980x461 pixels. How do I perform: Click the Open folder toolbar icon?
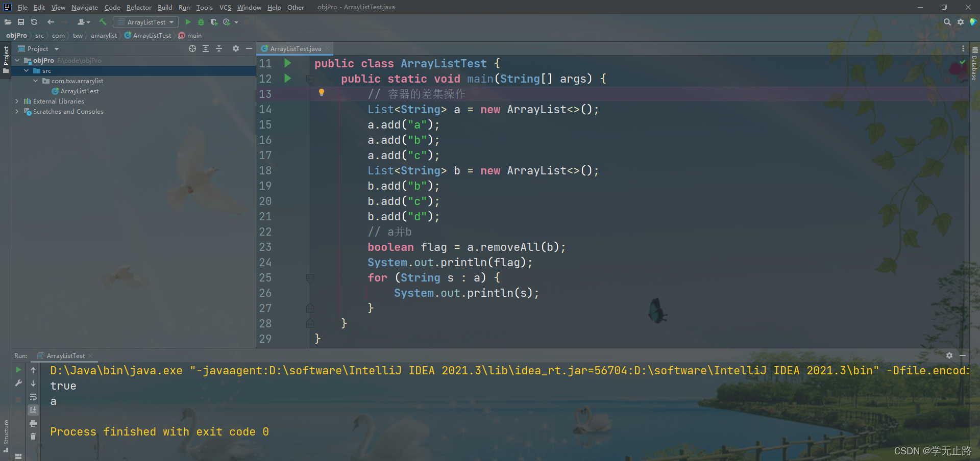pos(8,22)
